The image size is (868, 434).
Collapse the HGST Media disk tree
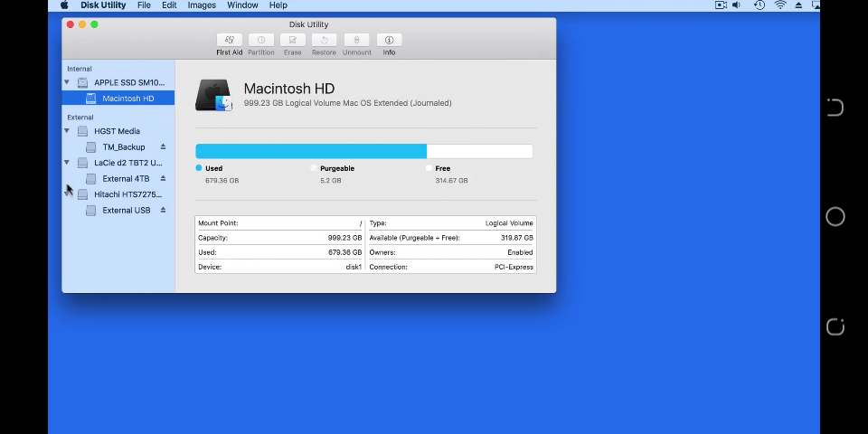pyautogui.click(x=66, y=131)
